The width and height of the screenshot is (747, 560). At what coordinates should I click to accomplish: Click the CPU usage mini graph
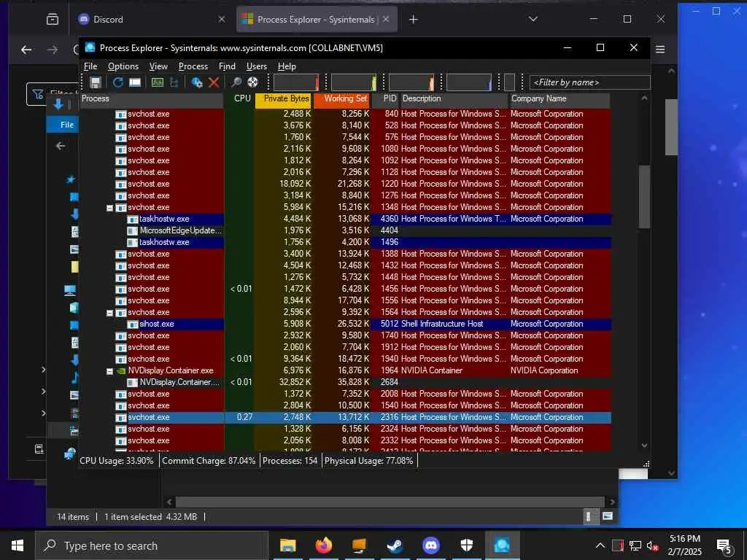pos(296,82)
